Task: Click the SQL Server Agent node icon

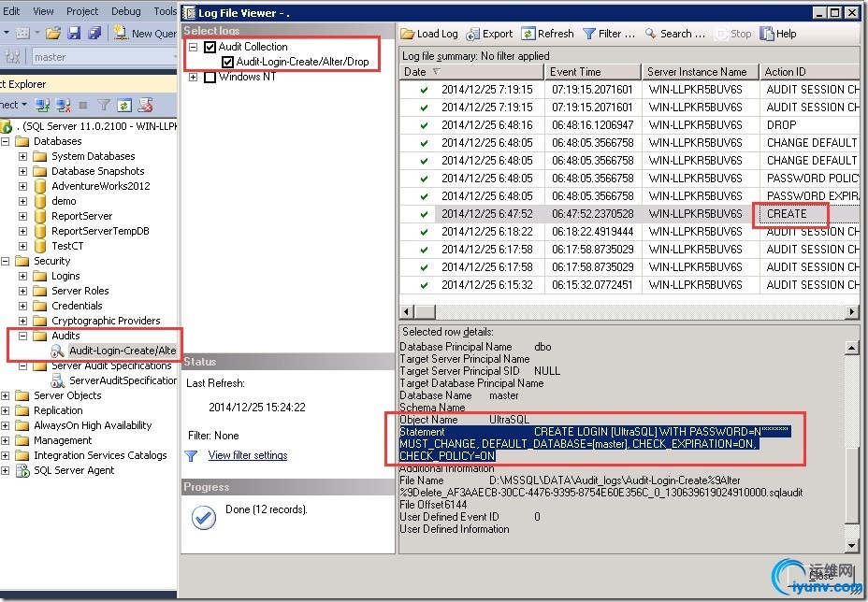Action: pos(23,470)
